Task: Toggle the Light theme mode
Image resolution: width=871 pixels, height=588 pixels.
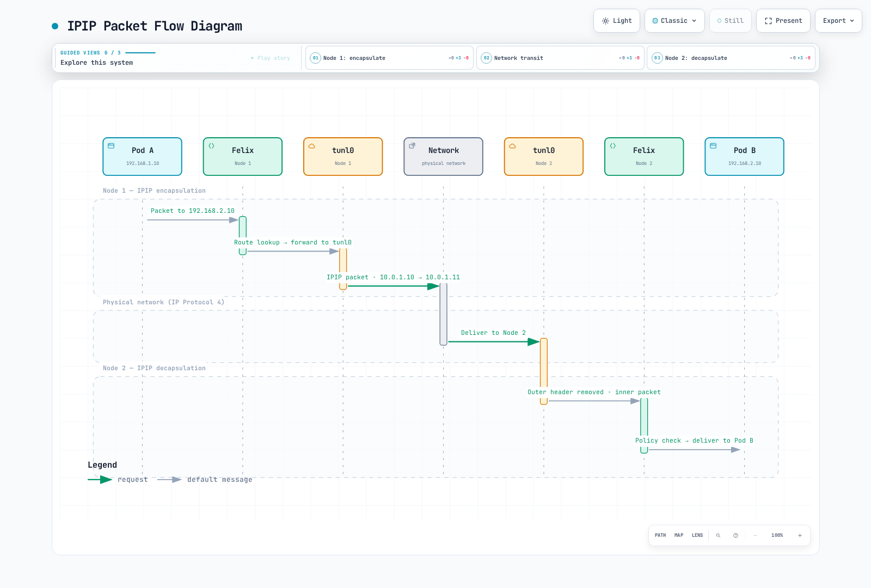Action: click(617, 21)
